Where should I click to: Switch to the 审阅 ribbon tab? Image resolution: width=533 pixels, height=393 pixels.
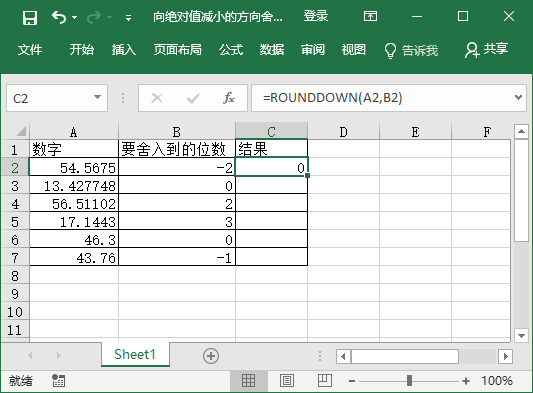coord(313,50)
